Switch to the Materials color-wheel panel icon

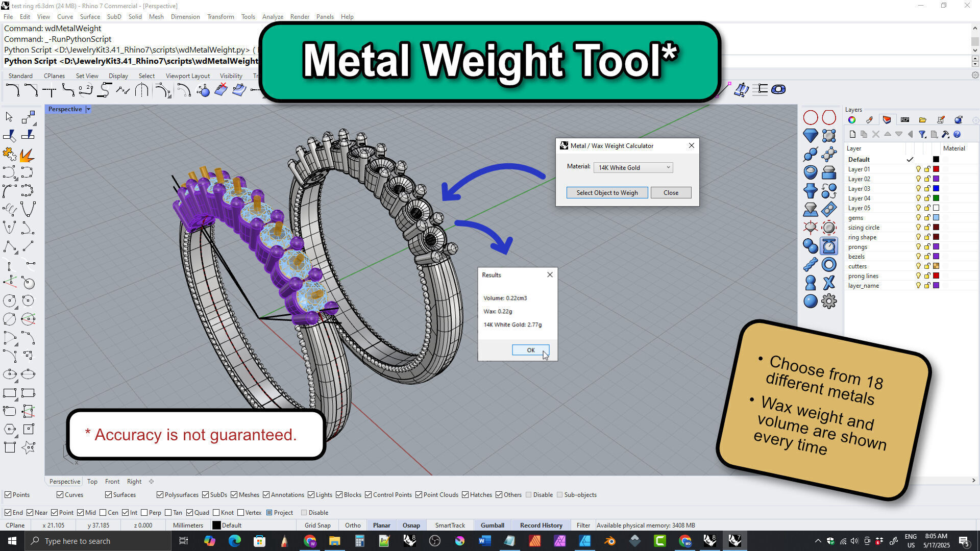[852, 120]
